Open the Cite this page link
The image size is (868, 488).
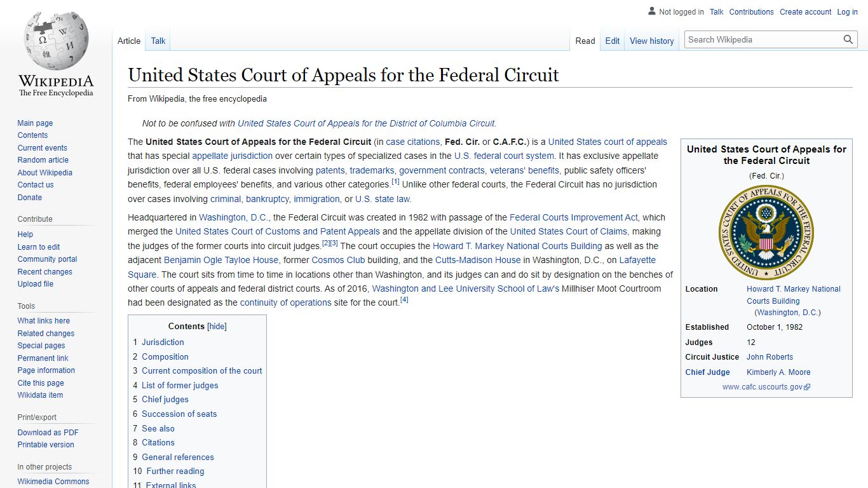tap(41, 383)
